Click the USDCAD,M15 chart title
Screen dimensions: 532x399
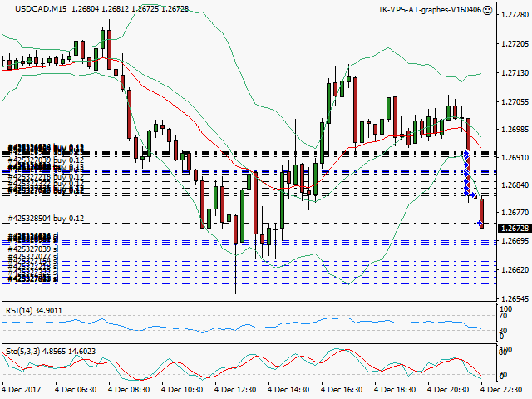coord(33,10)
